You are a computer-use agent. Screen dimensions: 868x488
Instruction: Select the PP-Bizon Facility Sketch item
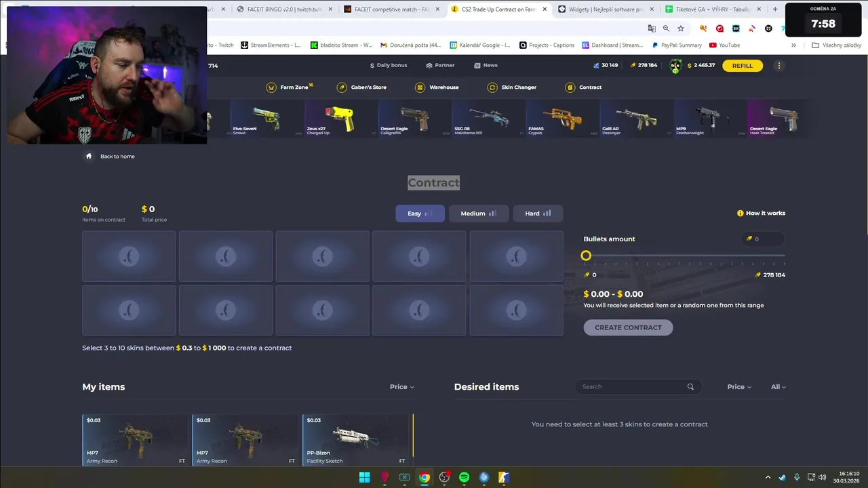click(x=356, y=440)
